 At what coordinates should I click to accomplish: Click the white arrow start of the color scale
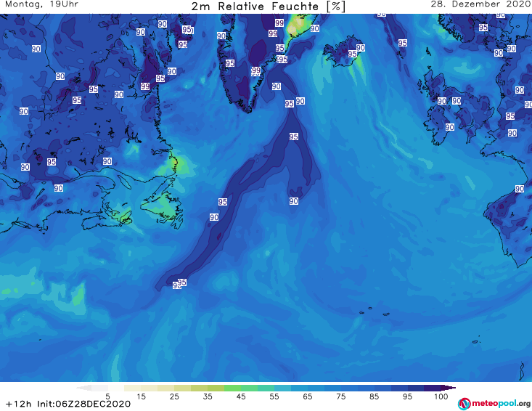[x=83, y=388]
